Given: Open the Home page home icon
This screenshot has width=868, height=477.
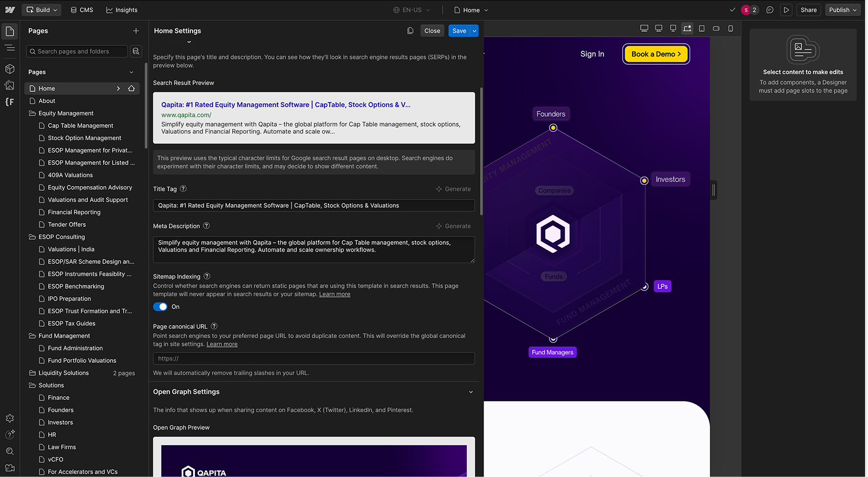Looking at the screenshot, I should (x=131, y=88).
